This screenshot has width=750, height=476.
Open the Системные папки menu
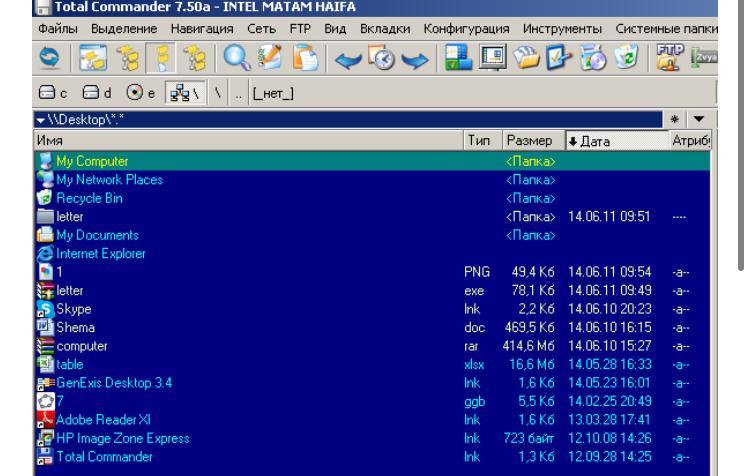click(x=666, y=29)
